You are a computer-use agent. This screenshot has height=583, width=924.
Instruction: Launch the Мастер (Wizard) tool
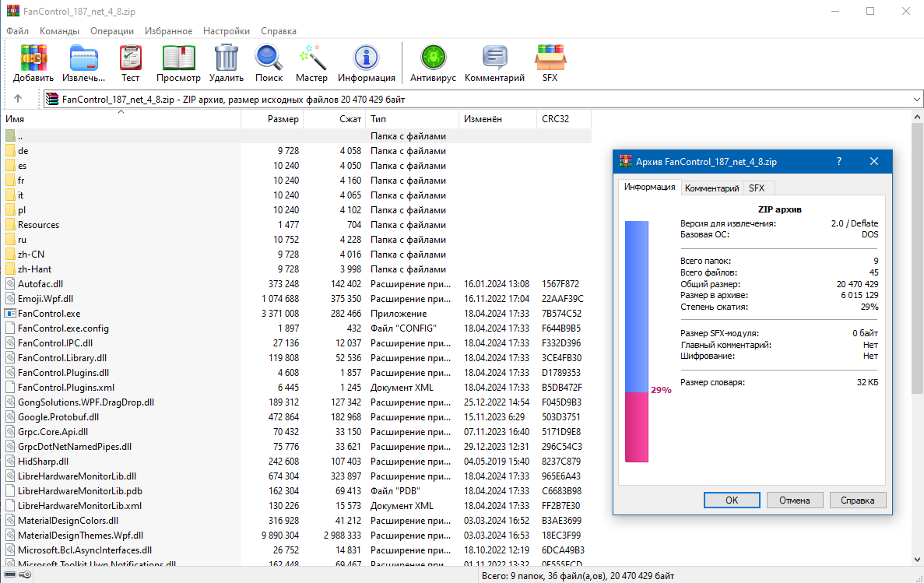(x=311, y=62)
